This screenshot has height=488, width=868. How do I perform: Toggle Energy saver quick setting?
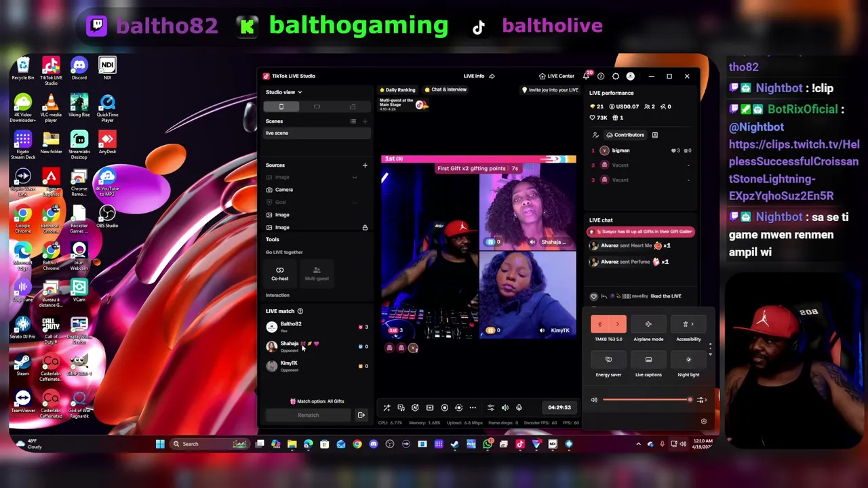608,360
